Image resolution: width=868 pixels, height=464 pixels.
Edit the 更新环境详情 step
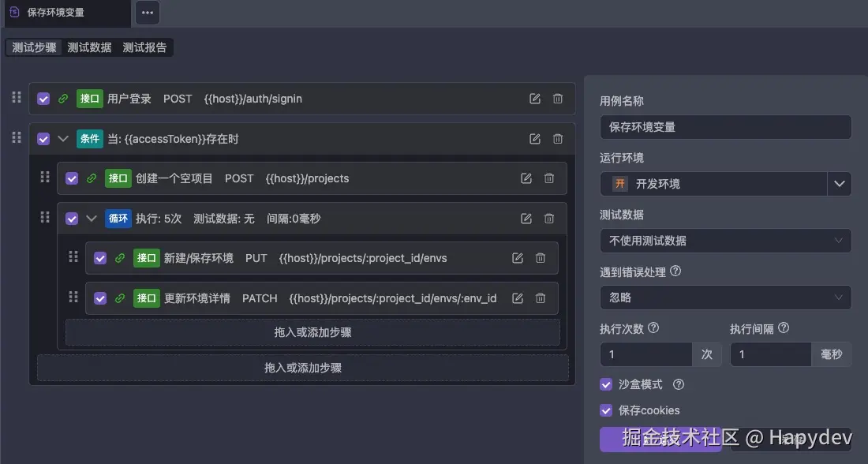pos(518,298)
